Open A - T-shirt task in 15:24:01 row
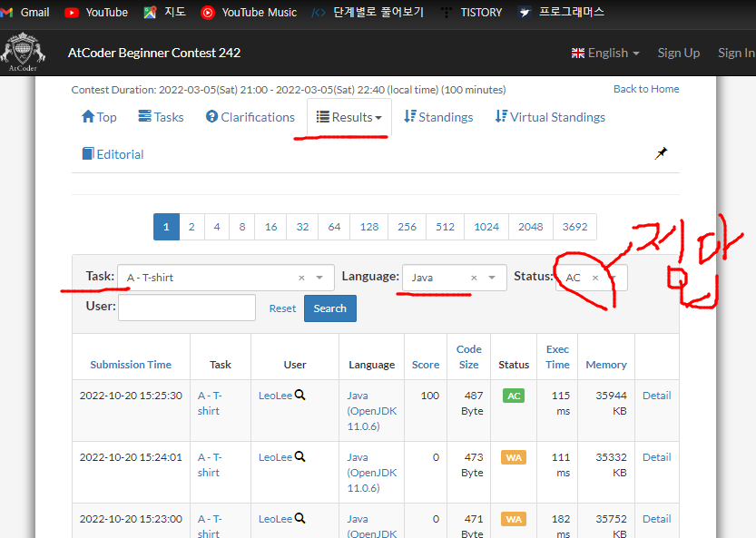Image resolution: width=756 pixels, height=538 pixels. (x=210, y=465)
